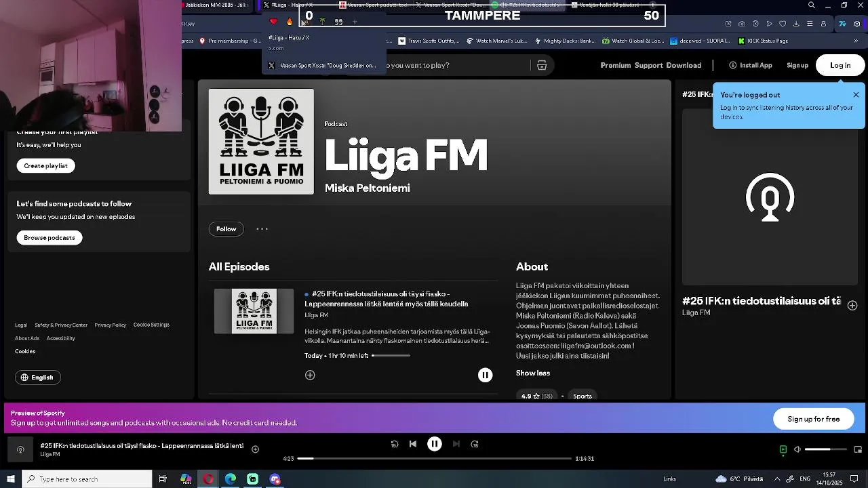Open the Cookies footer link
Viewport: 868px width, 488px height.
click(x=25, y=351)
